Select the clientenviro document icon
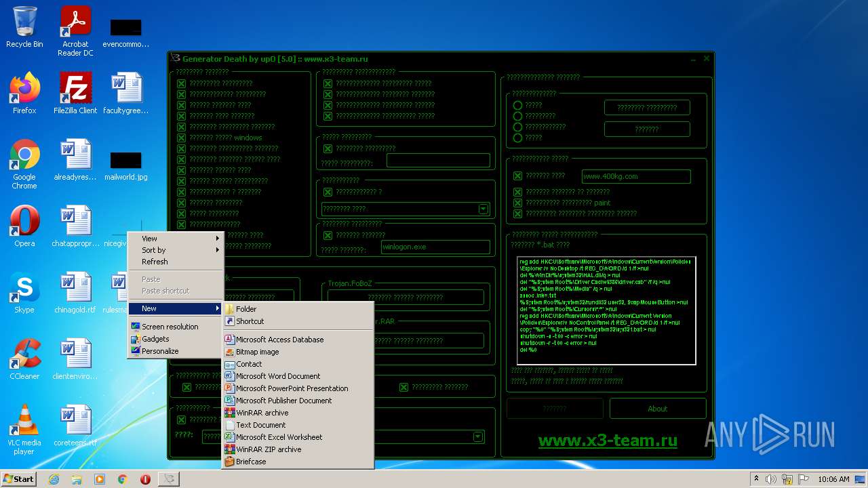Image resolution: width=868 pixels, height=488 pixels. (x=75, y=359)
